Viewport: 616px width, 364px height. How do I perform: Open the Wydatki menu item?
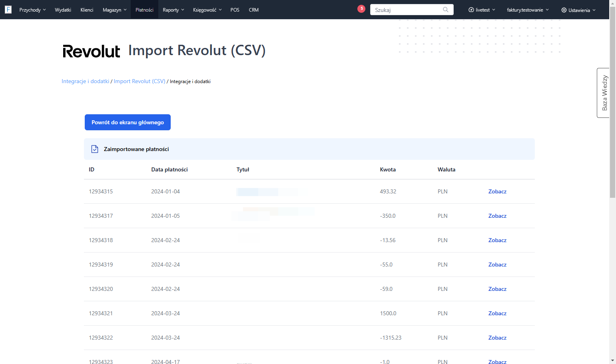click(x=63, y=10)
